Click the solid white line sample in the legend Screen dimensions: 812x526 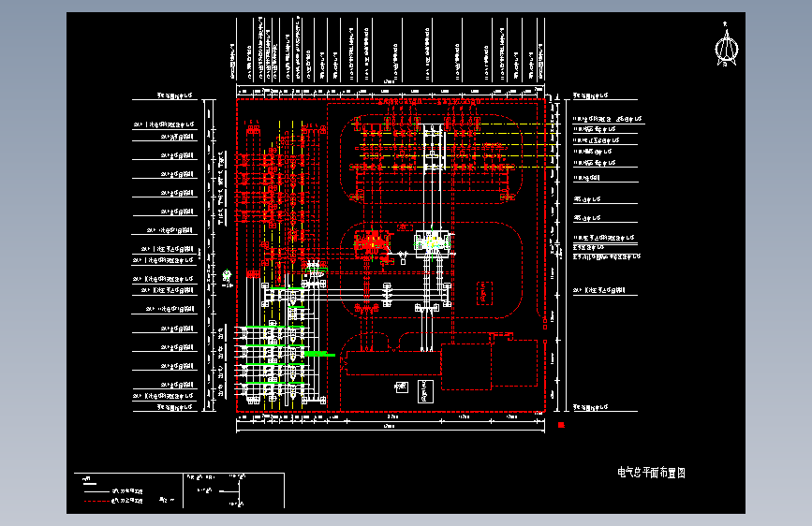[x=96, y=490]
